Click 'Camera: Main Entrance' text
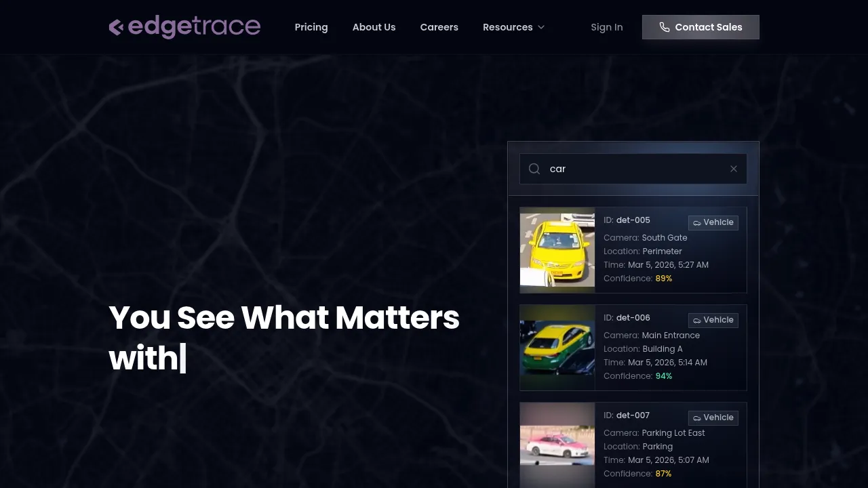 tap(652, 335)
